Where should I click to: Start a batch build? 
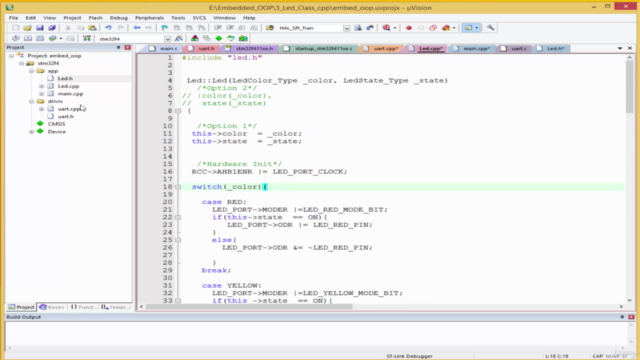[53, 38]
